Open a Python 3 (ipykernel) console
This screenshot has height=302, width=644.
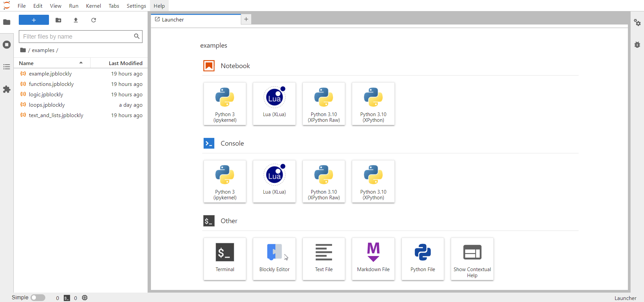tap(225, 182)
